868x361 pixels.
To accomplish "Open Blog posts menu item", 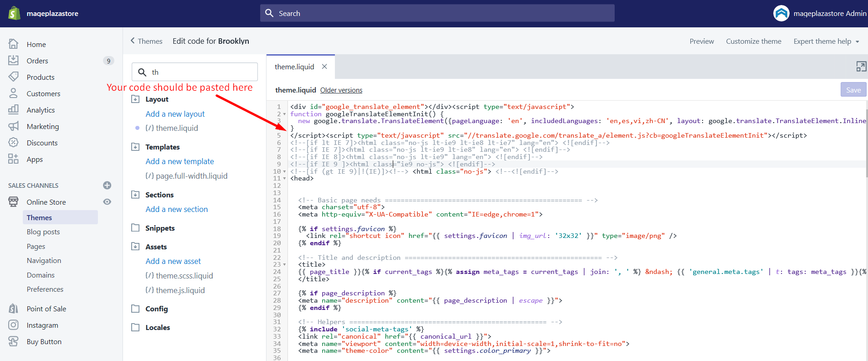I will pos(43,232).
